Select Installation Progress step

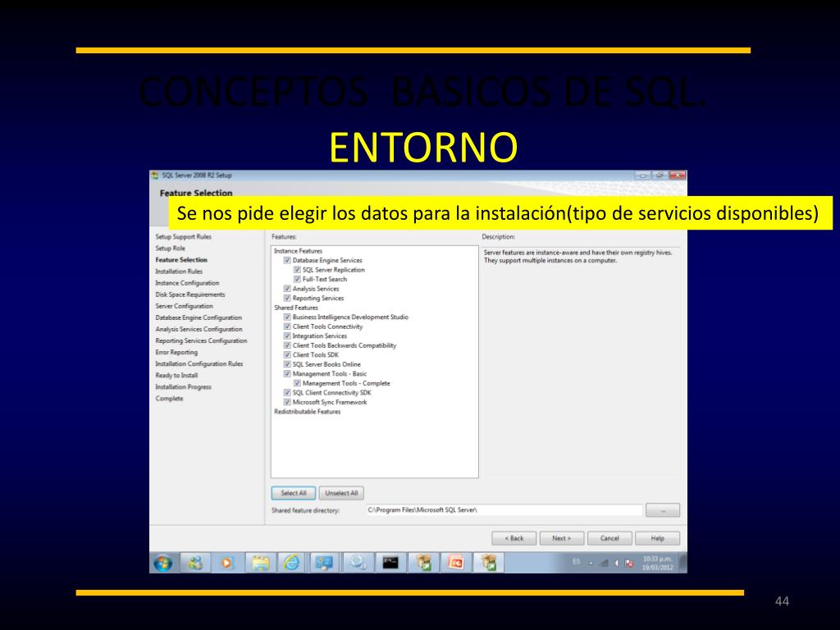pos(183,387)
